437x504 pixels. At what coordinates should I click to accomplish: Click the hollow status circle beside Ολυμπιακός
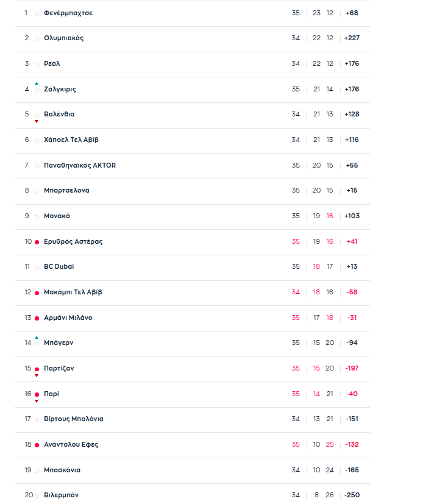click(37, 39)
